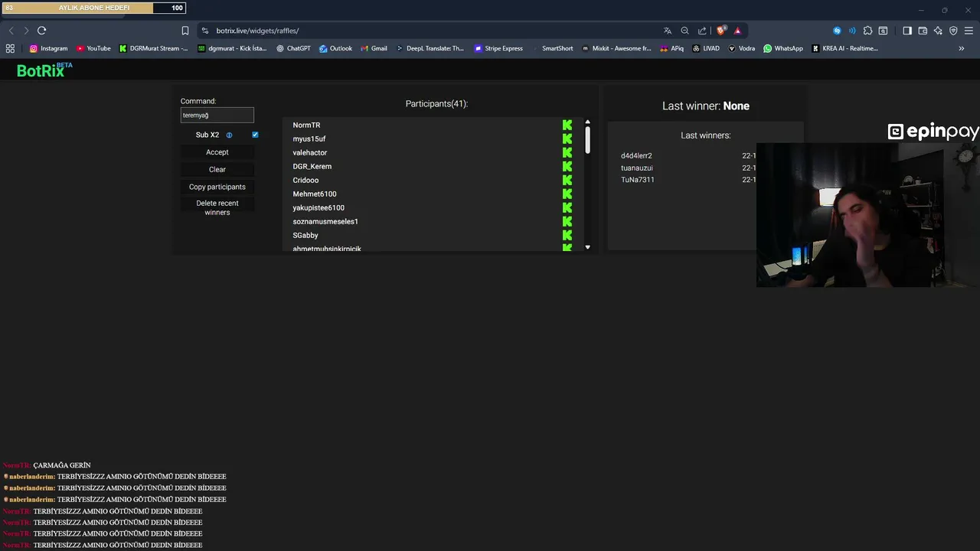
Task: Open site settings icon in address bar
Action: coord(204,31)
